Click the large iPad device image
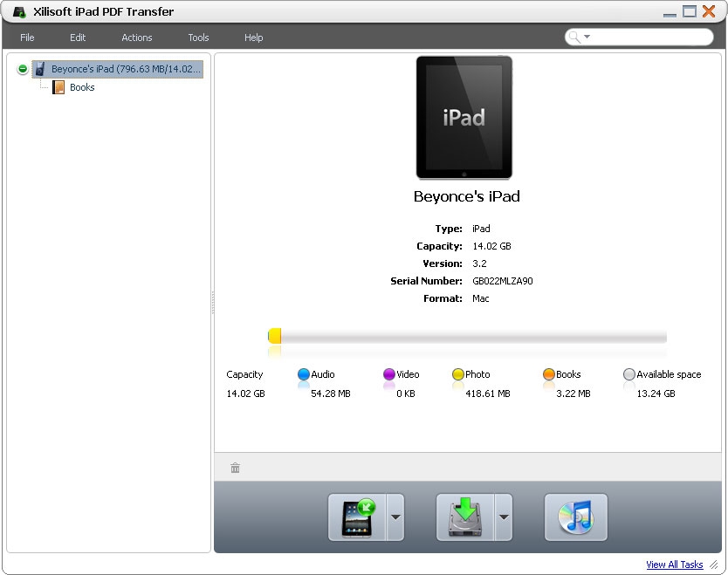 coord(464,118)
